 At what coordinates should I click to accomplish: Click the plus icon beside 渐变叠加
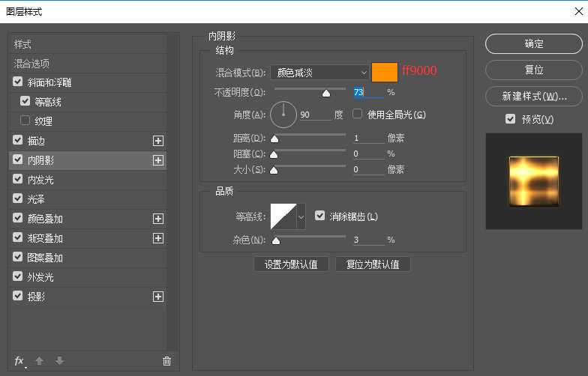coord(157,238)
